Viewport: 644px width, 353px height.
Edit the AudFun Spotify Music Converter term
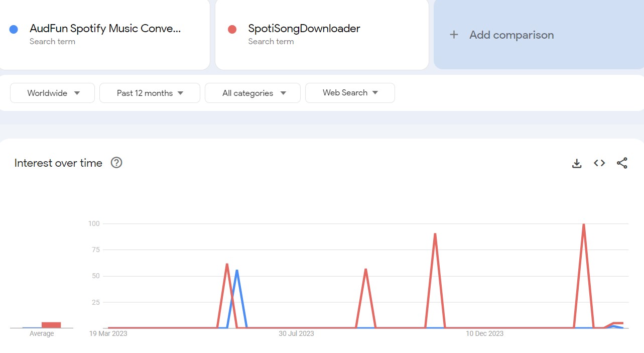[x=105, y=29]
